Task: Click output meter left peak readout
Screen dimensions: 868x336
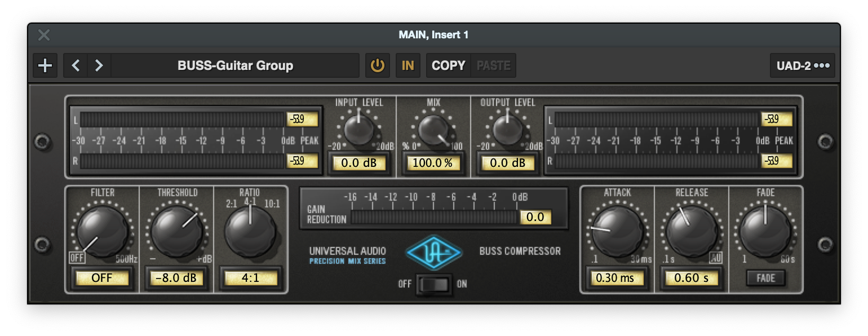Action: tap(777, 119)
